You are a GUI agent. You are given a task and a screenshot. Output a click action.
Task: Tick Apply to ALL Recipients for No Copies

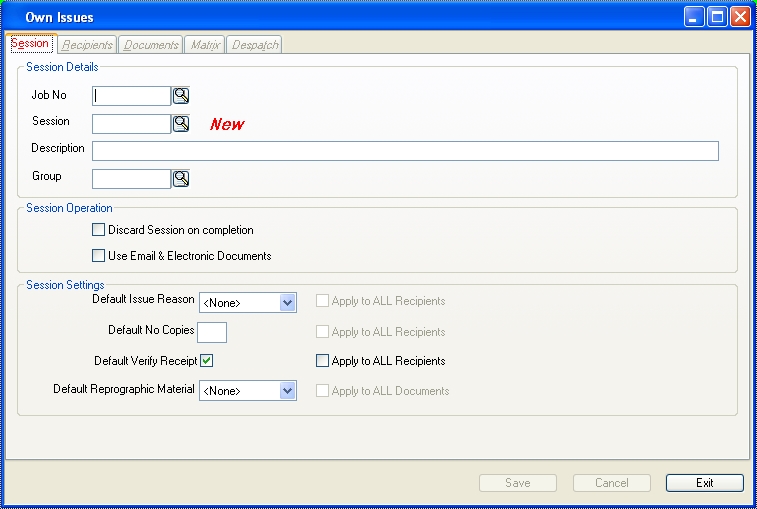coord(322,332)
